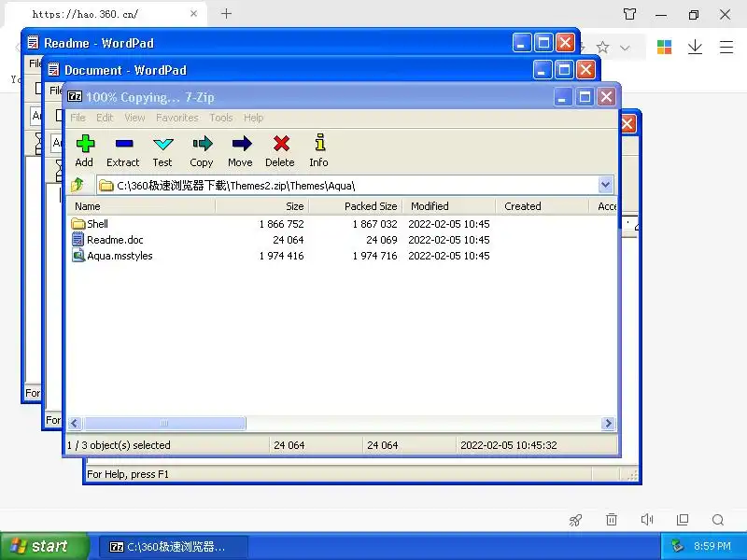
Task: Sort by the Name column header
Action: tap(141, 206)
